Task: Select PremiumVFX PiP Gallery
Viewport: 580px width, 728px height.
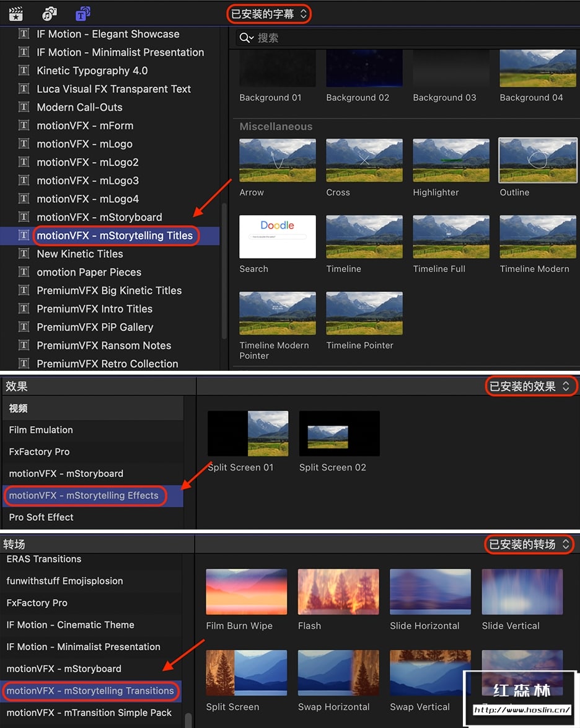Action: (x=95, y=327)
